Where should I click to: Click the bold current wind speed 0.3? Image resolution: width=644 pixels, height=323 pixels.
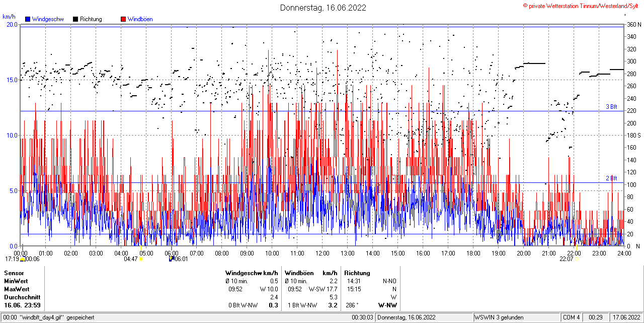point(274,305)
